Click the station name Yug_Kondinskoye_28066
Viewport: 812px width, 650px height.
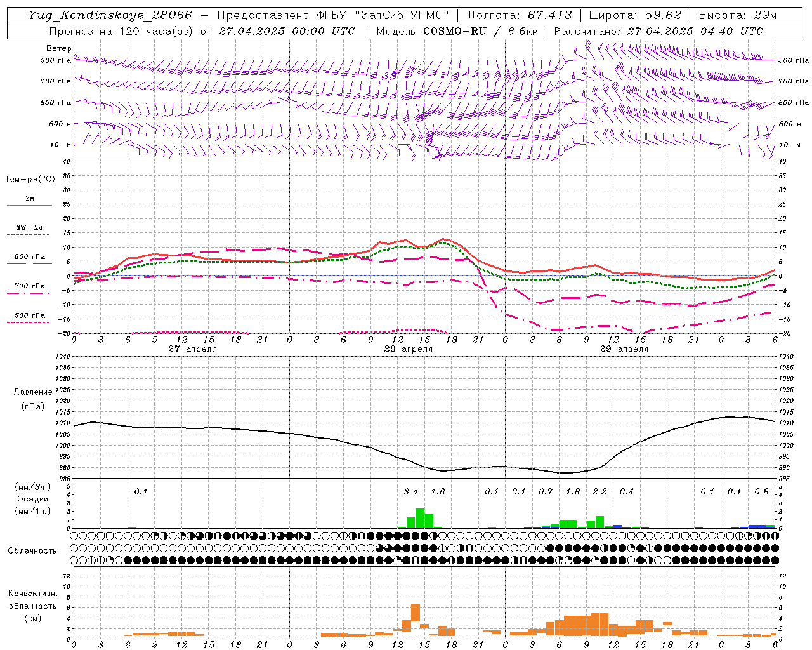tap(110, 15)
